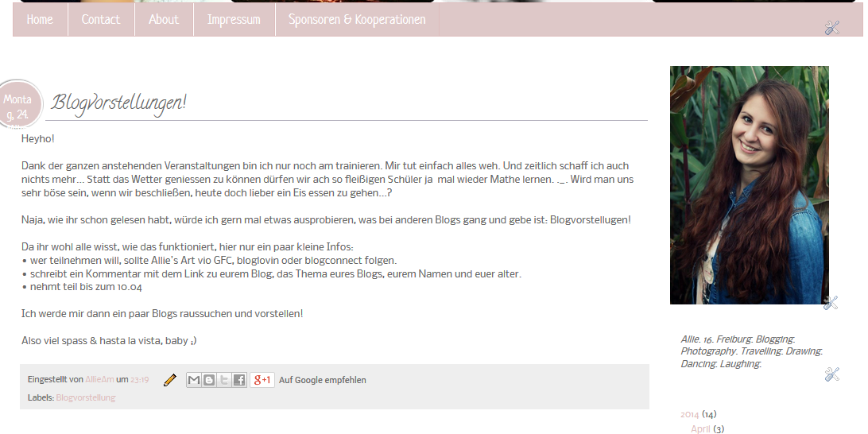Image resolution: width=868 pixels, height=434 pixels.
Task: Go to the Contact page
Action: tap(101, 19)
